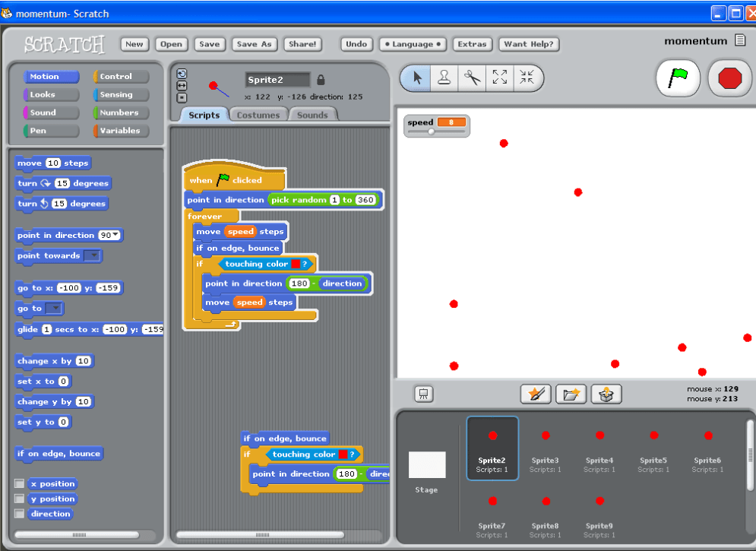The height and width of the screenshot is (551, 756).
Task: Switch to presentation mode icon
Action: pyautogui.click(x=424, y=394)
